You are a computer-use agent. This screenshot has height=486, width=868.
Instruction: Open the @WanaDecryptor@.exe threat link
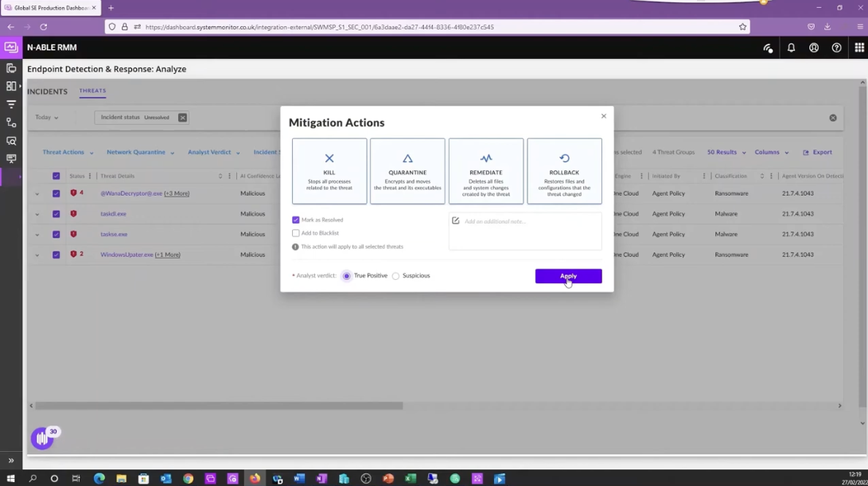131,193
